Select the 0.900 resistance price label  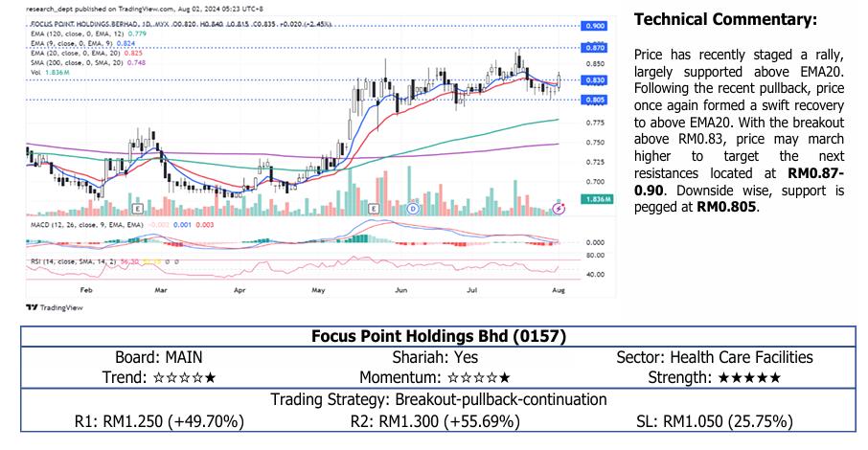[594, 26]
